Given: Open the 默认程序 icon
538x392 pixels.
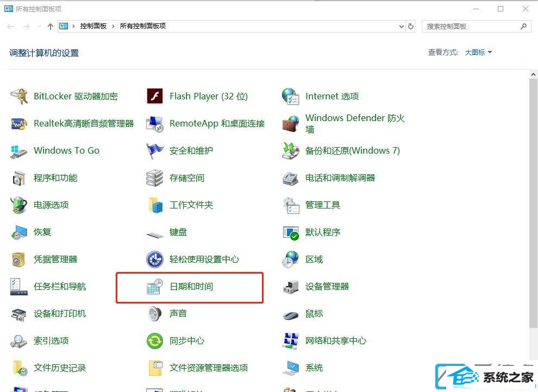Looking at the screenshot, I should coord(291,233).
